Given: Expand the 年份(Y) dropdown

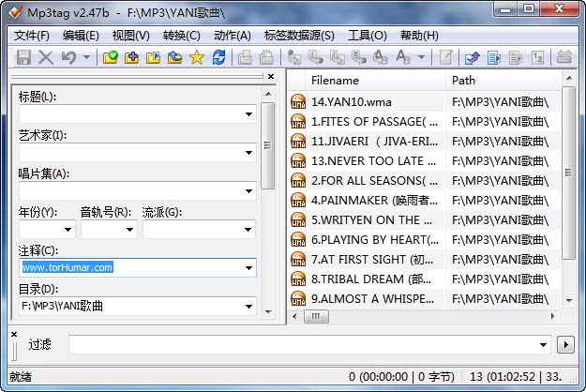Looking at the screenshot, I should [68, 230].
